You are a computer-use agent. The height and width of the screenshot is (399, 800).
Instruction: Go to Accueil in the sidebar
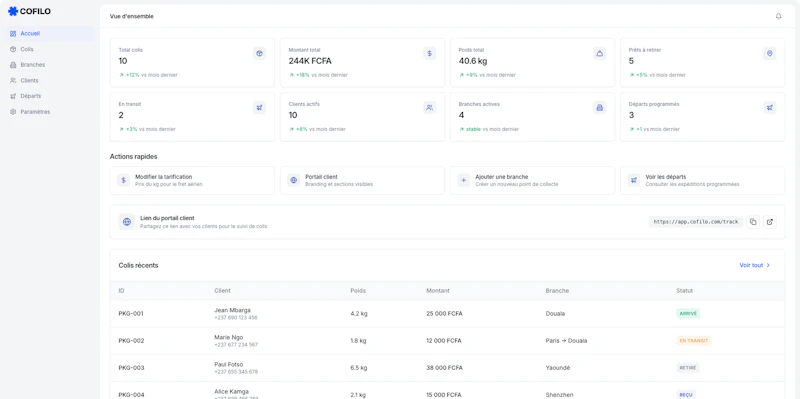point(50,34)
